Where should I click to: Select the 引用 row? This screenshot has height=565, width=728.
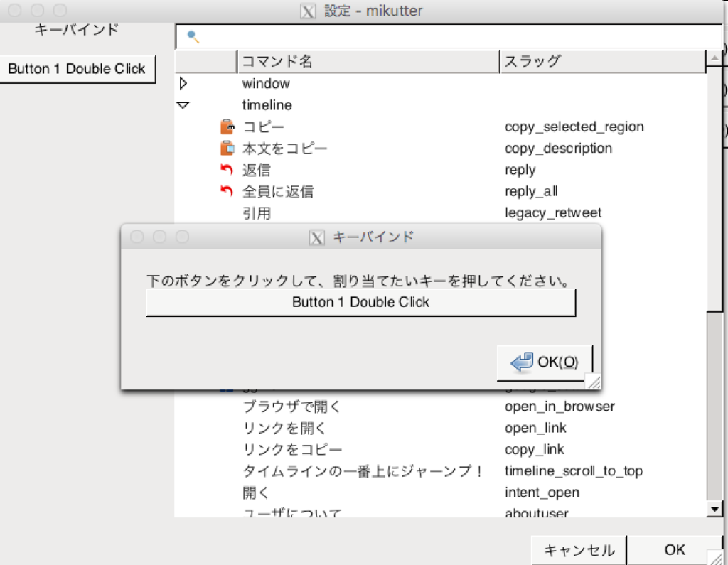click(440, 213)
